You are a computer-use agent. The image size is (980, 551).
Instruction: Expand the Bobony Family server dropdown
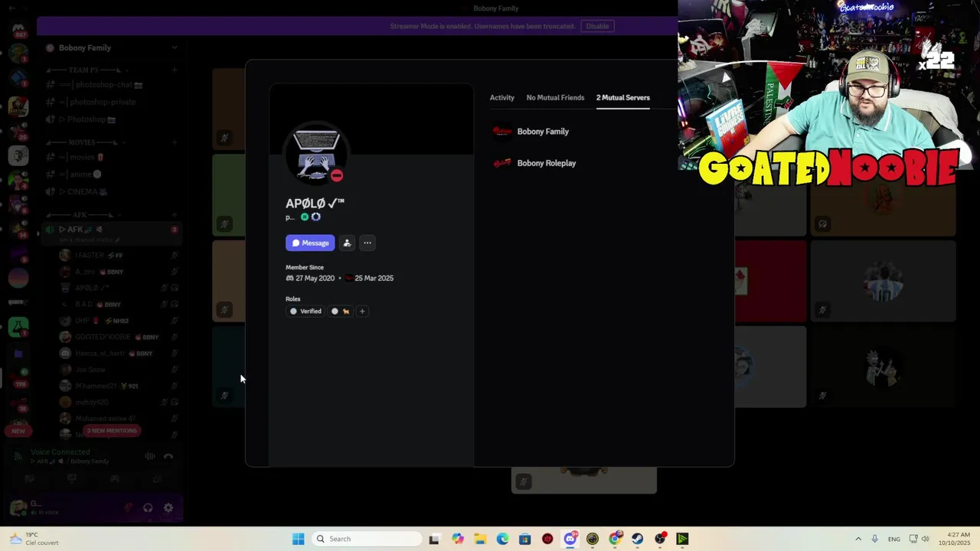pyautogui.click(x=174, y=47)
